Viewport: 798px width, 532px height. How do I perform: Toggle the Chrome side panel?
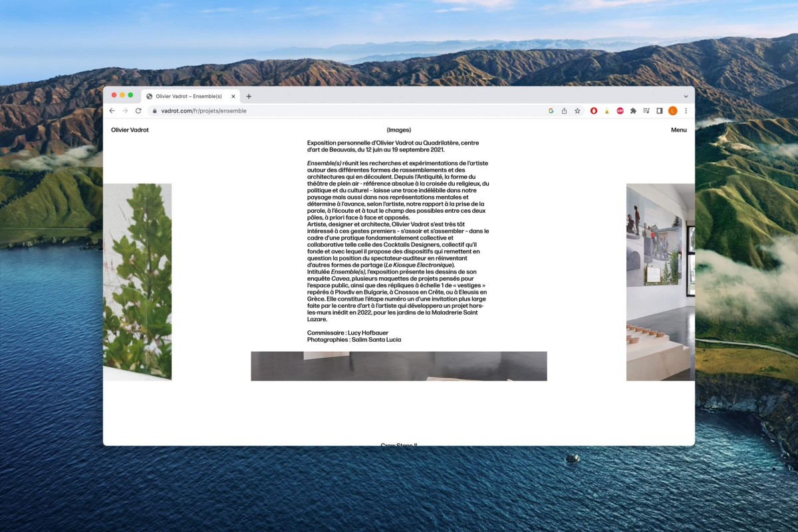[660, 111]
